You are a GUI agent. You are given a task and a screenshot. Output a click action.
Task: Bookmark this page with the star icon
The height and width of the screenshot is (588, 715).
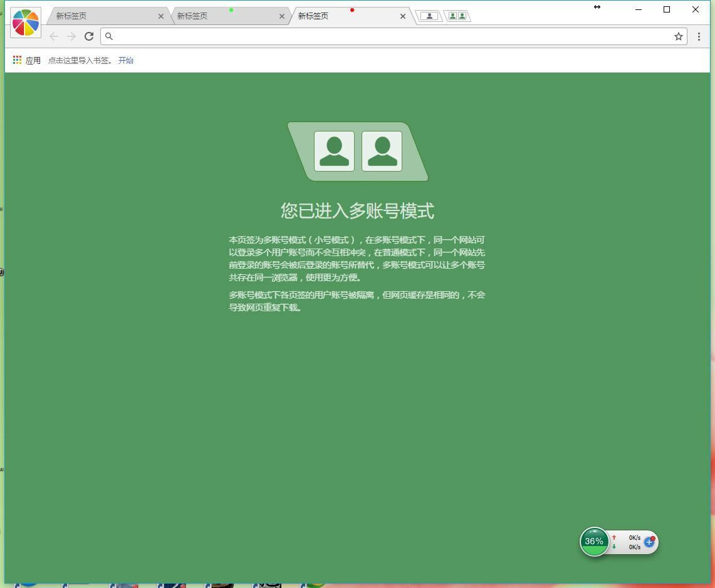pyautogui.click(x=678, y=36)
